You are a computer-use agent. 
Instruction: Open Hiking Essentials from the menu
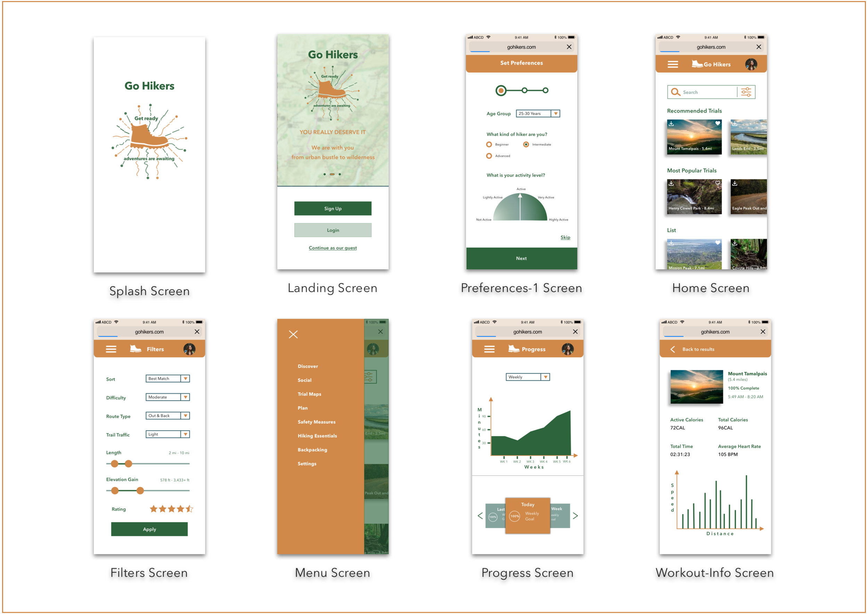coord(317,435)
